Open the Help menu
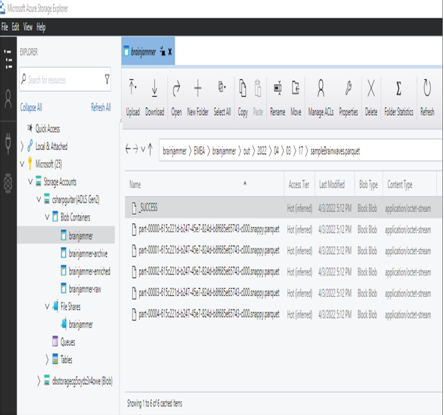444x415 pixels. click(x=41, y=27)
